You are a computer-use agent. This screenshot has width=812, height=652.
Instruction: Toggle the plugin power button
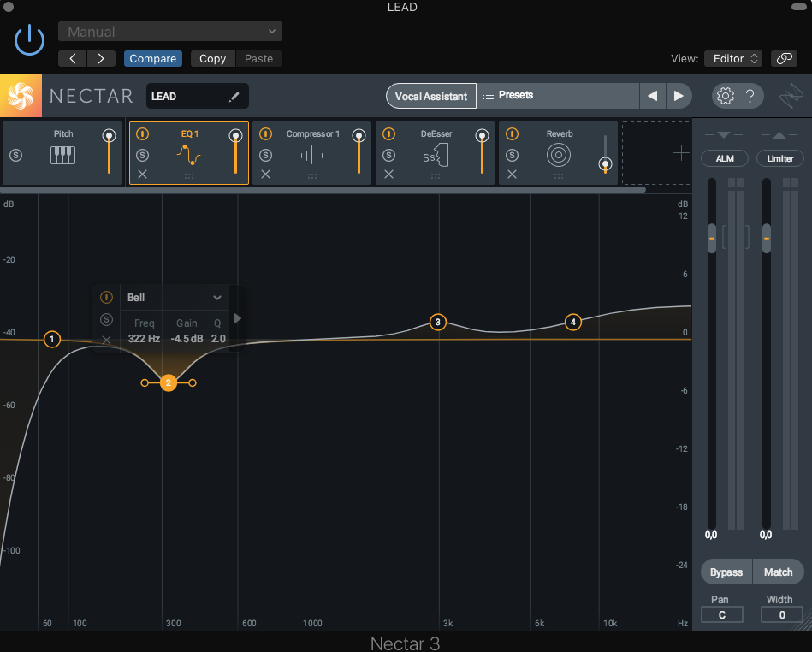tap(29, 40)
